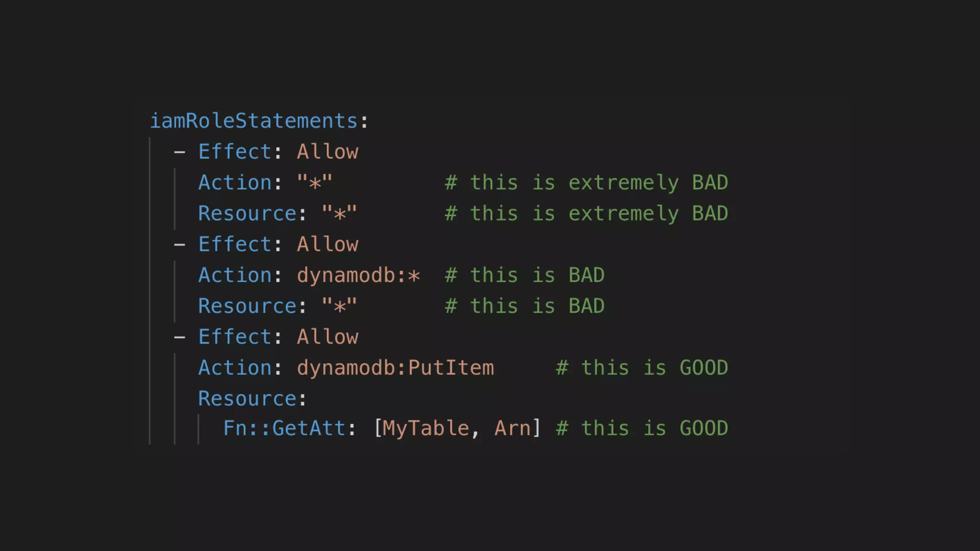Click the iamRoleStatements key
The image size is (980, 551).
coord(253,121)
